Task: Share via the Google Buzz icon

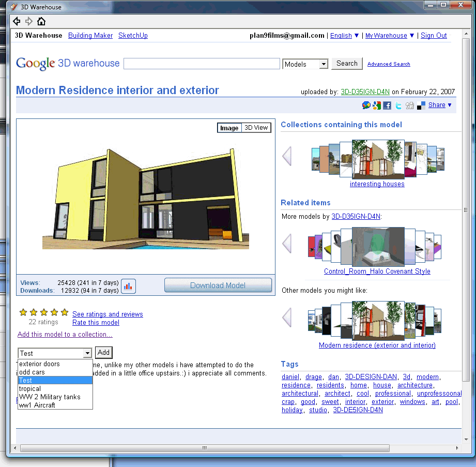Action: click(366, 105)
